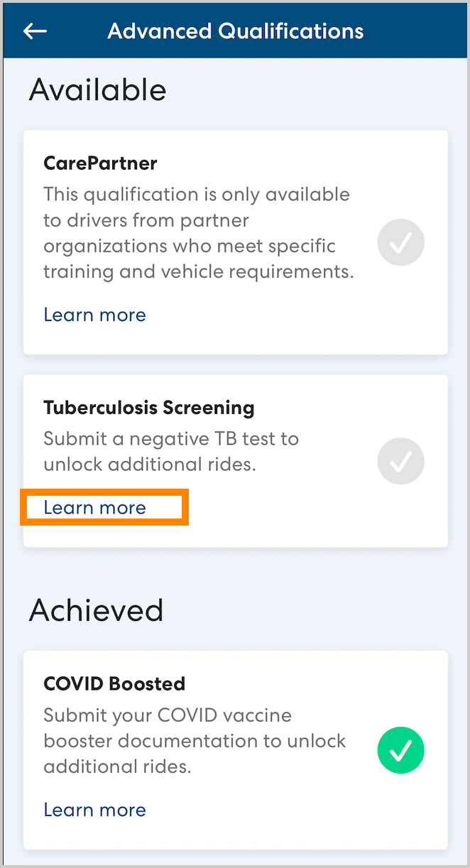
Task: Click the Advanced Qualifications header title
Action: coord(235,31)
